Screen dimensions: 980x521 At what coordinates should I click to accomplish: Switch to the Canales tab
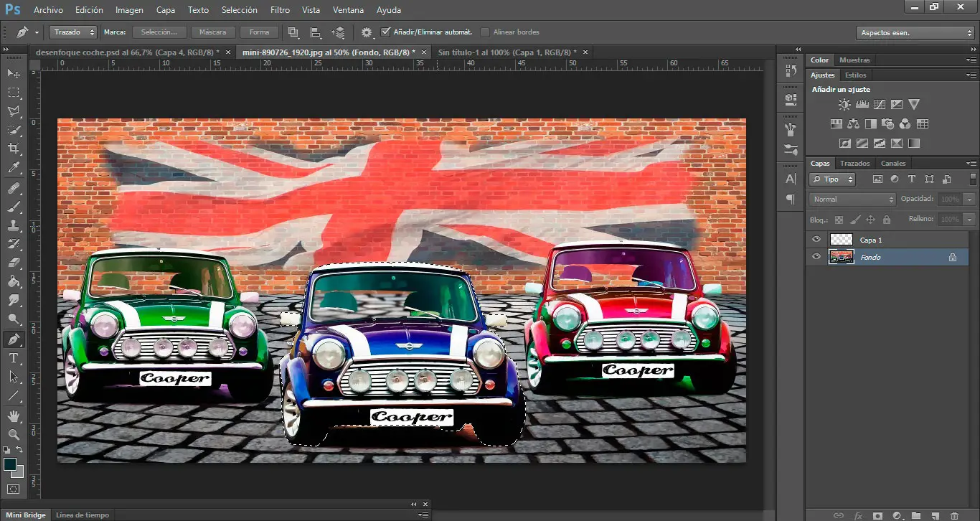[893, 164]
